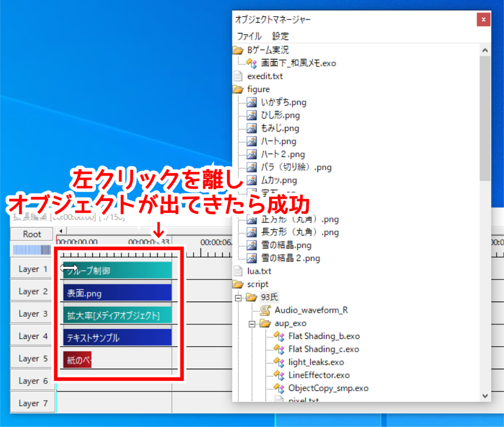Select the red 紙のペ object on Layer 5
This screenshot has height=427, width=504.
click(77, 360)
